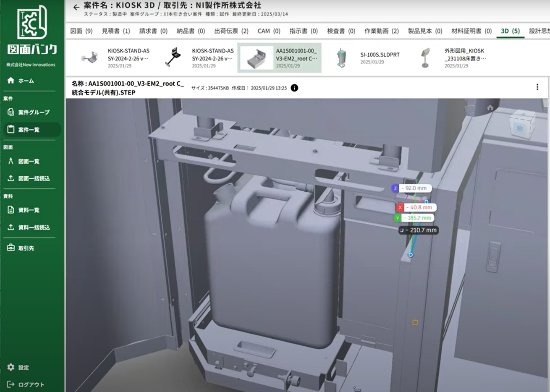Switch to the 見積書 (1) tab
Image resolution: width=550 pixels, height=392 pixels.
click(x=115, y=31)
